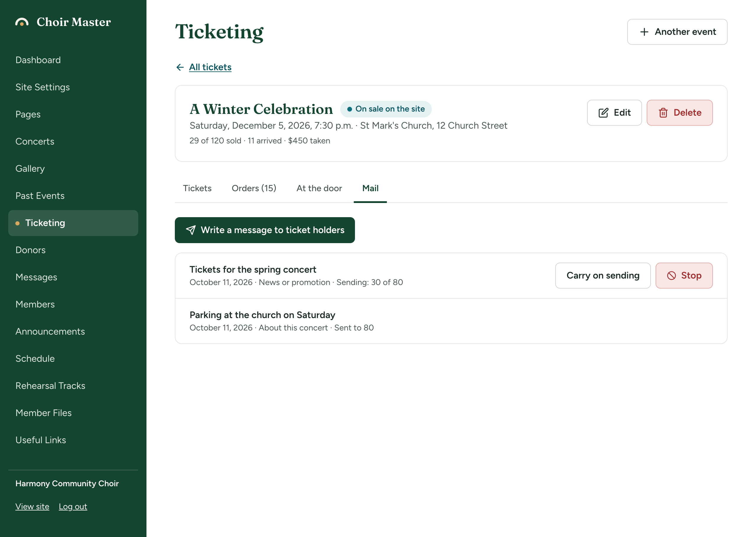The image size is (756, 537).
Task: Select the Mail tab
Action: pos(370,189)
